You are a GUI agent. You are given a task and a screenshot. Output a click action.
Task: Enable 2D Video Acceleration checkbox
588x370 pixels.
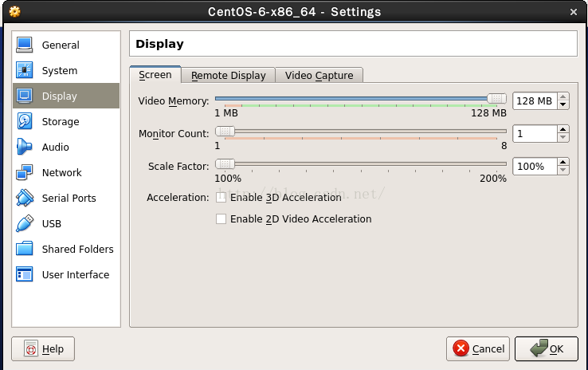(221, 218)
